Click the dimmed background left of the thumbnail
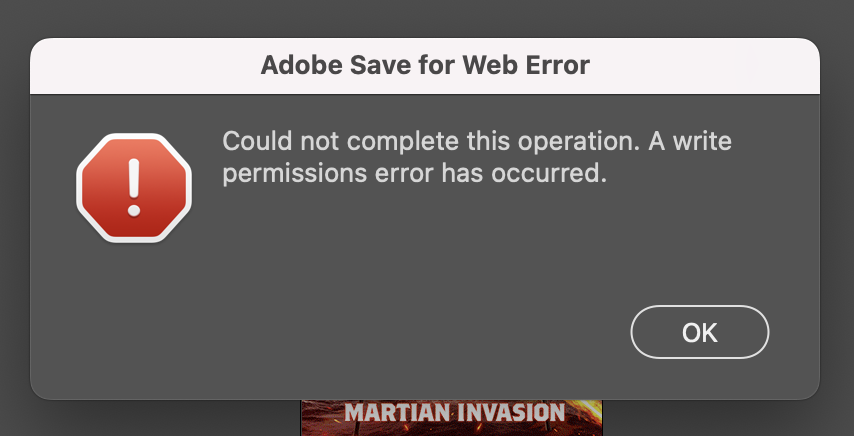The width and height of the screenshot is (854, 436). pyautogui.click(x=150, y=418)
